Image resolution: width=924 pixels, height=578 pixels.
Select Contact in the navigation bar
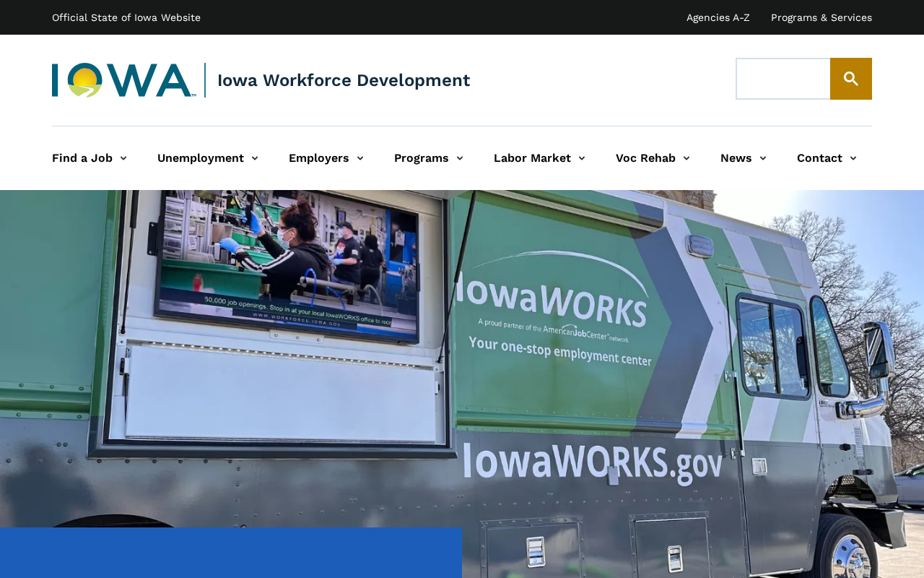[x=819, y=158]
